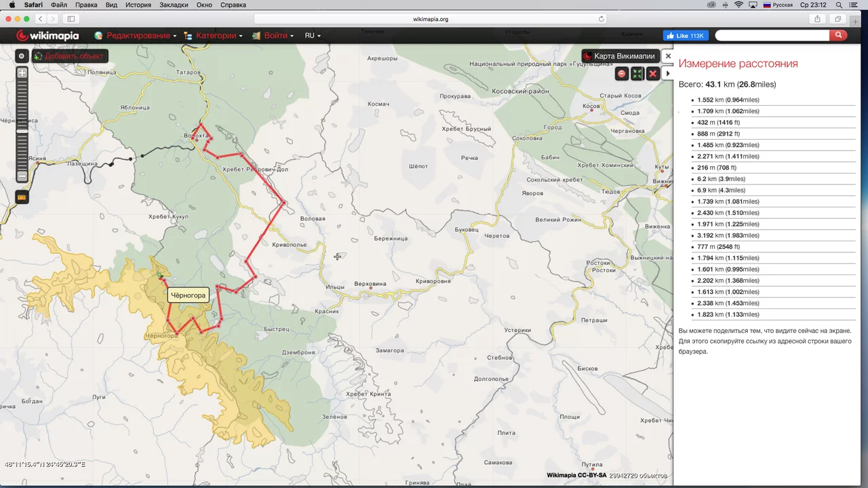The image size is (868, 488).
Task: Open the Карта Викимапии map type selector
Action: 620,56
